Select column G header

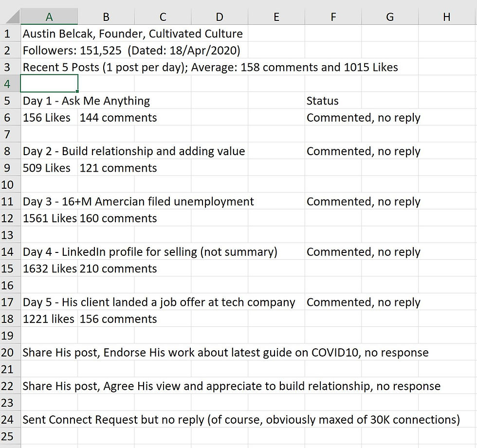tap(390, 17)
